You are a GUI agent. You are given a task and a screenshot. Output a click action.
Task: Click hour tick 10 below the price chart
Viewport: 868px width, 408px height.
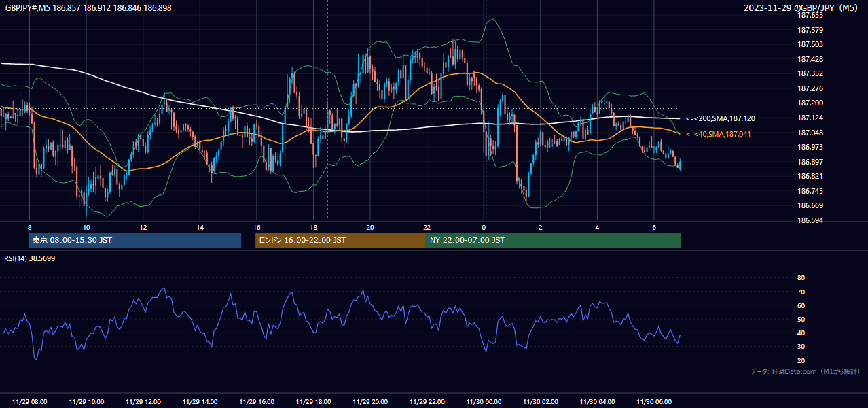(x=86, y=227)
